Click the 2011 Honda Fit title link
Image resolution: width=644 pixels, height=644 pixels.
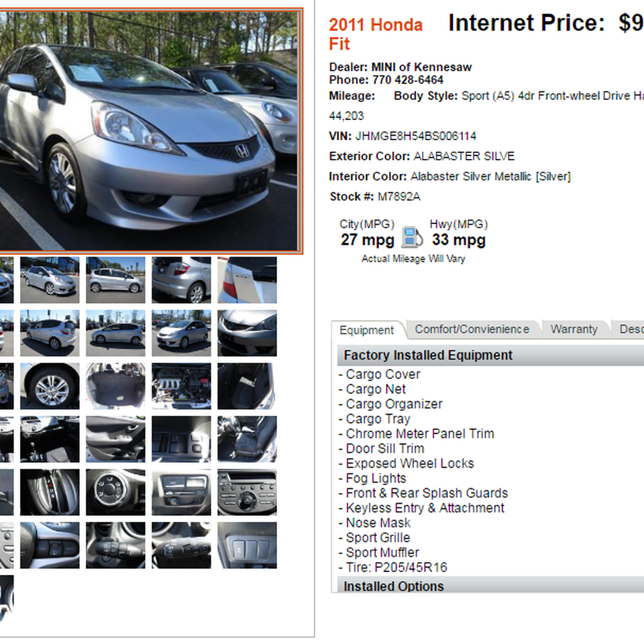click(376, 34)
